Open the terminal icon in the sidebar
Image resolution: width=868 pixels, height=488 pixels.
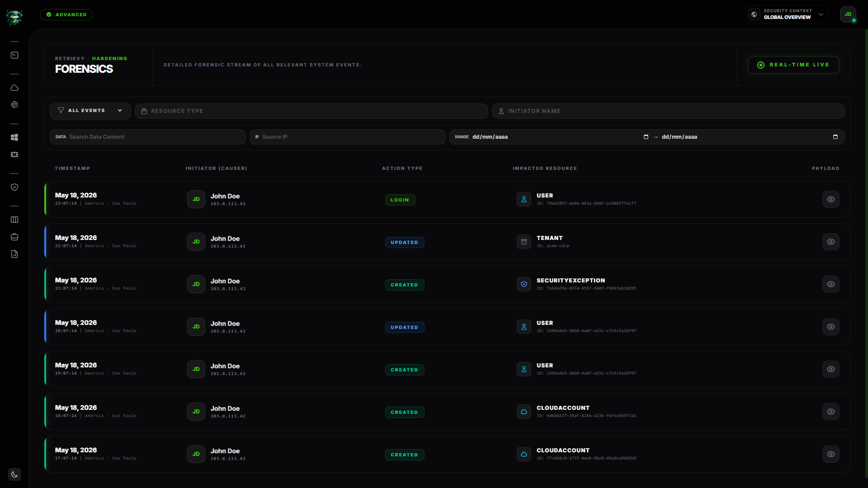(x=14, y=55)
